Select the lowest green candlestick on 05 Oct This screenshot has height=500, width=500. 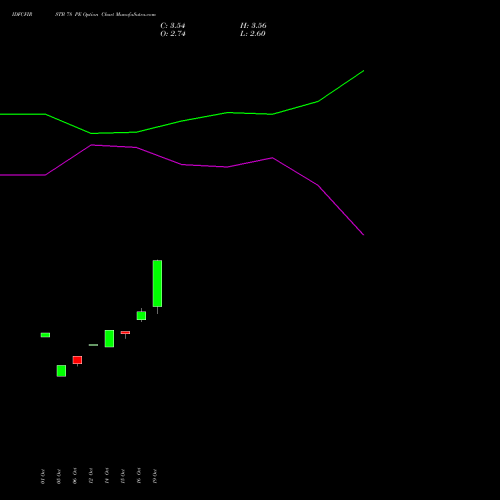tap(61, 371)
